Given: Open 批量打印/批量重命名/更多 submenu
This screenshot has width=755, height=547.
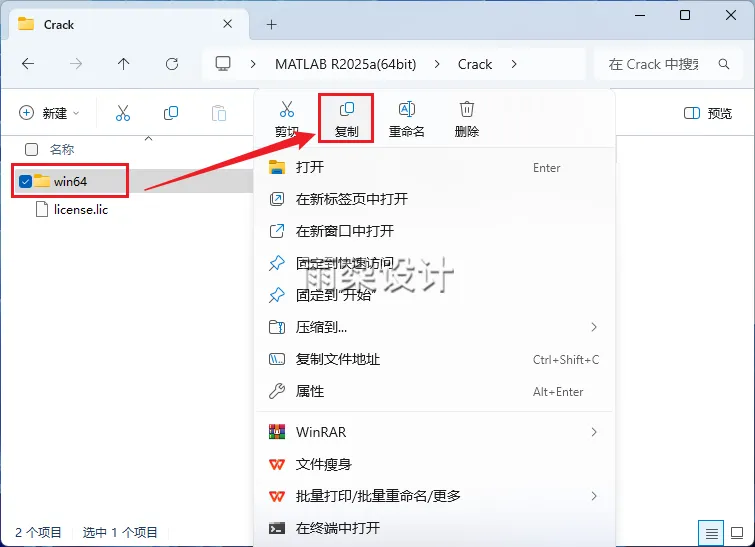Looking at the screenshot, I should tap(434, 496).
